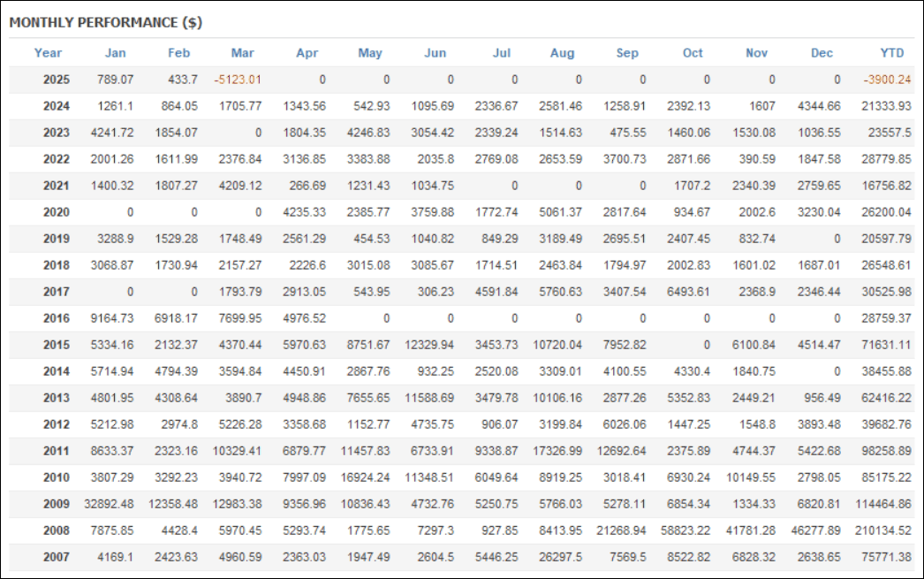
Task: Select the 2007 year row label
Action: pos(56,557)
